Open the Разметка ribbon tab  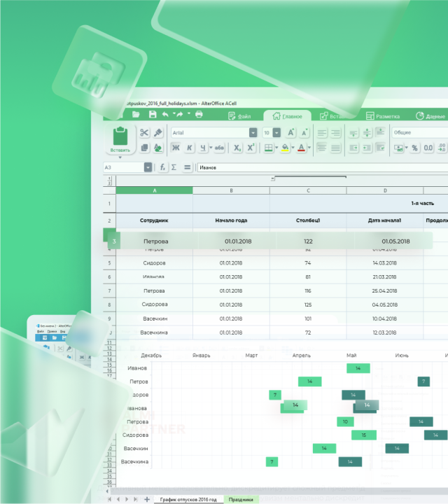pos(382,116)
